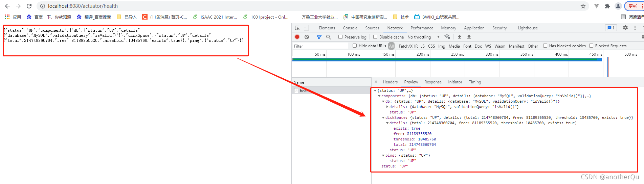Image resolution: width=644 pixels, height=184 pixels.
Task: Toggle the device toolbar icon in DevTools
Action: pyautogui.click(x=306, y=28)
